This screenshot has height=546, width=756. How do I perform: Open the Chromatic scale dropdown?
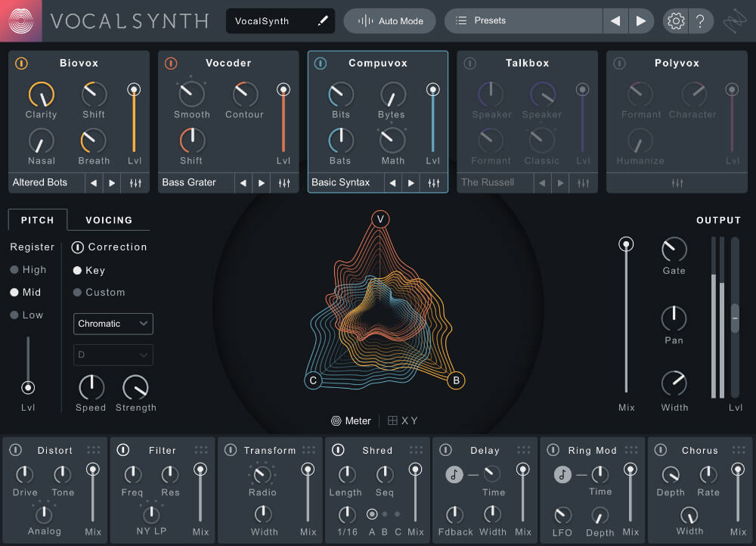113,324
